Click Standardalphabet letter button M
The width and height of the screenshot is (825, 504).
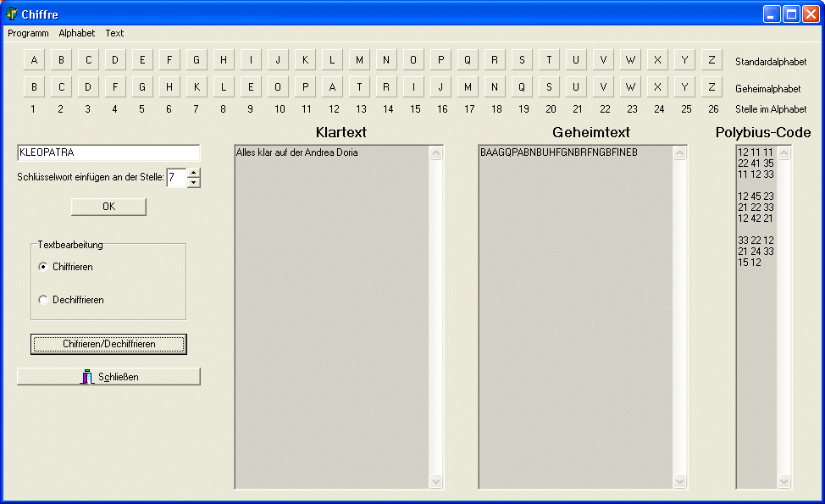[x=359, y=60]
